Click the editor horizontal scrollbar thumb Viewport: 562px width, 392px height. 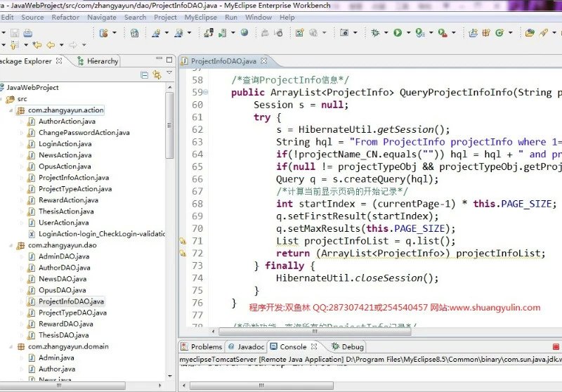pyautogui.click(x=315, y=332)
